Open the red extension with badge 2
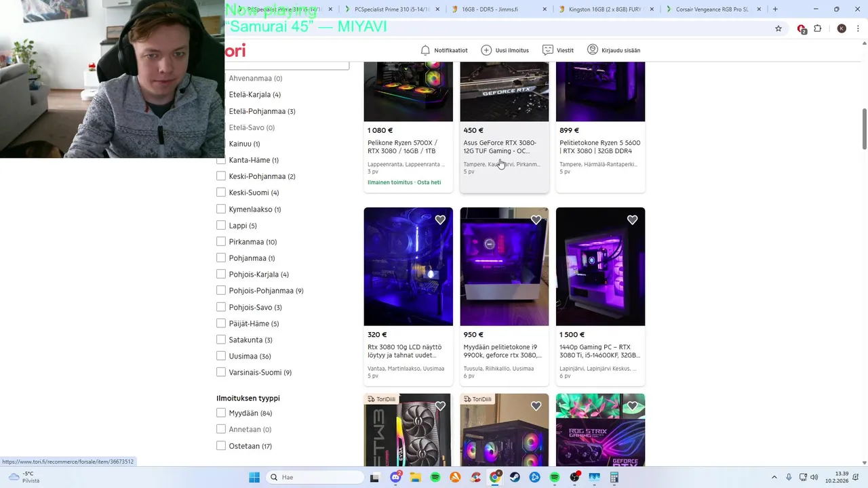Image resolution: width=868 pixels, height=488 pixels. point(802,28)
